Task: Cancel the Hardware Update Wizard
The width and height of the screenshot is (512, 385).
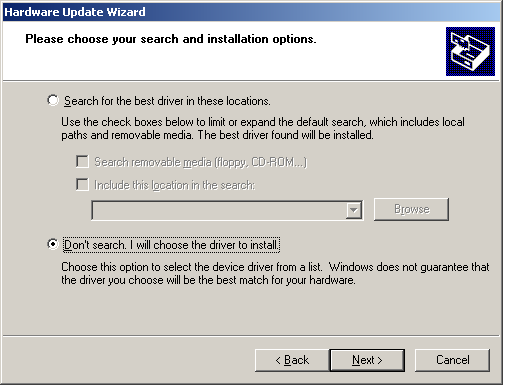Action: tap(452, 360)
